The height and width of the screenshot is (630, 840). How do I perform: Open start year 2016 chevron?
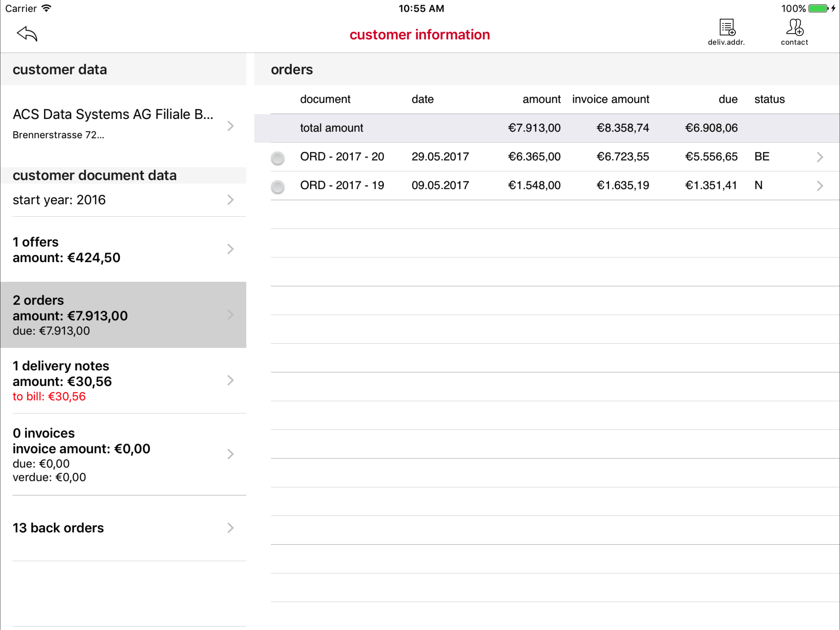pyautogui.click(x=231, y=200)
